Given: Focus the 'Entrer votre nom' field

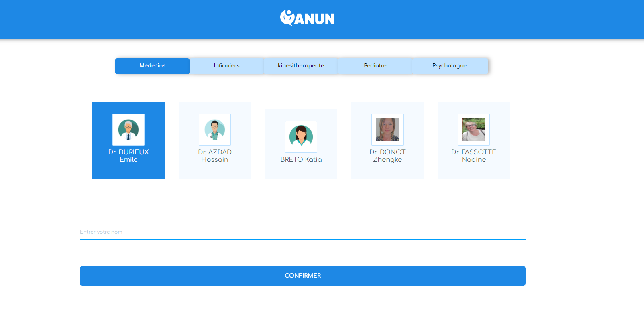Looking at the screenshot, I should click(x=302, y=232).
